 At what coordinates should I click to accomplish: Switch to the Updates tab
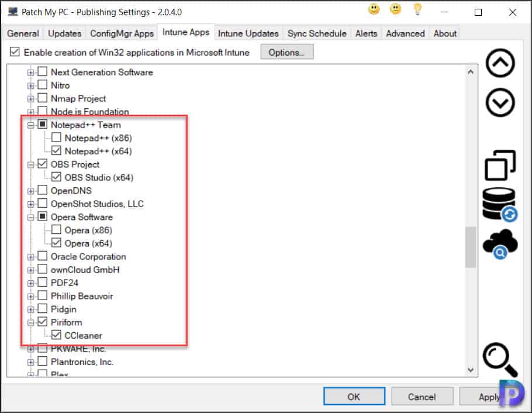coord(65,33)
